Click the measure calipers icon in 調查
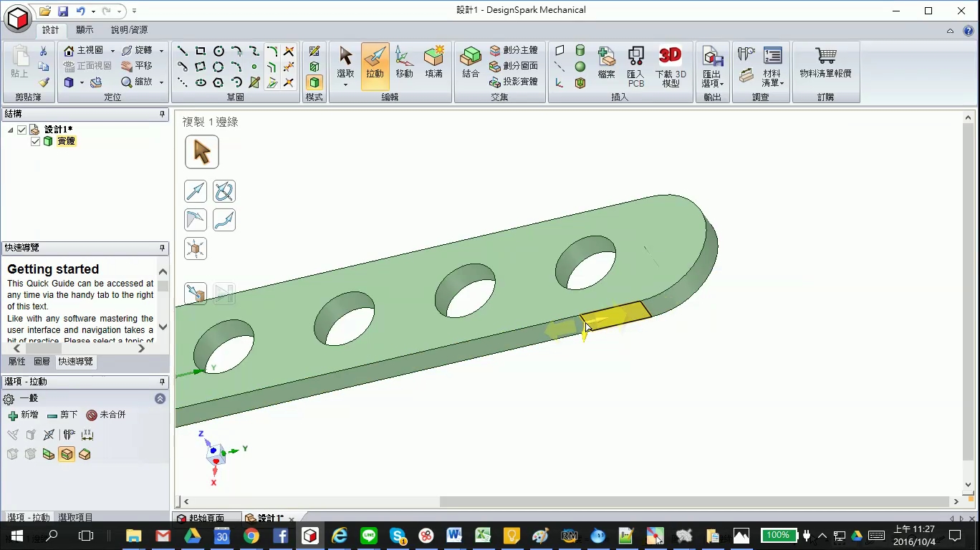Viewport: 980px width, 550px height. [x=746, y=54]
